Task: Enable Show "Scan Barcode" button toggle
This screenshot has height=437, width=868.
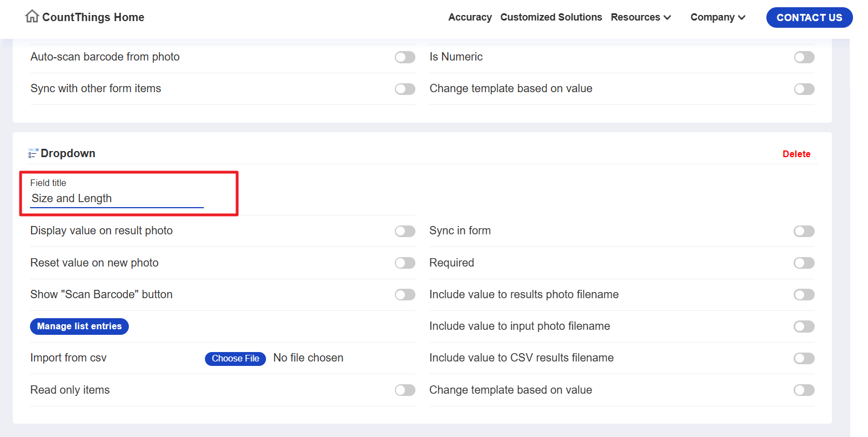Action: click(405, 295)
